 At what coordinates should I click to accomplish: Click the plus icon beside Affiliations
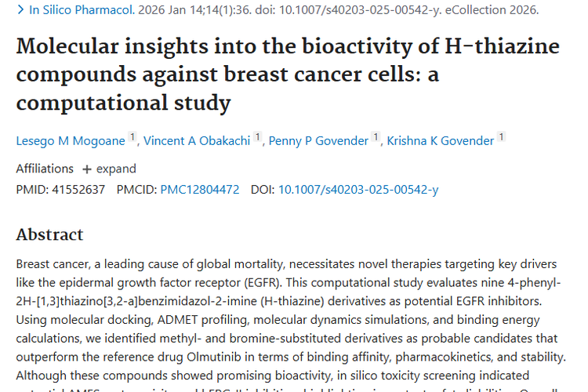coord(87,169)
